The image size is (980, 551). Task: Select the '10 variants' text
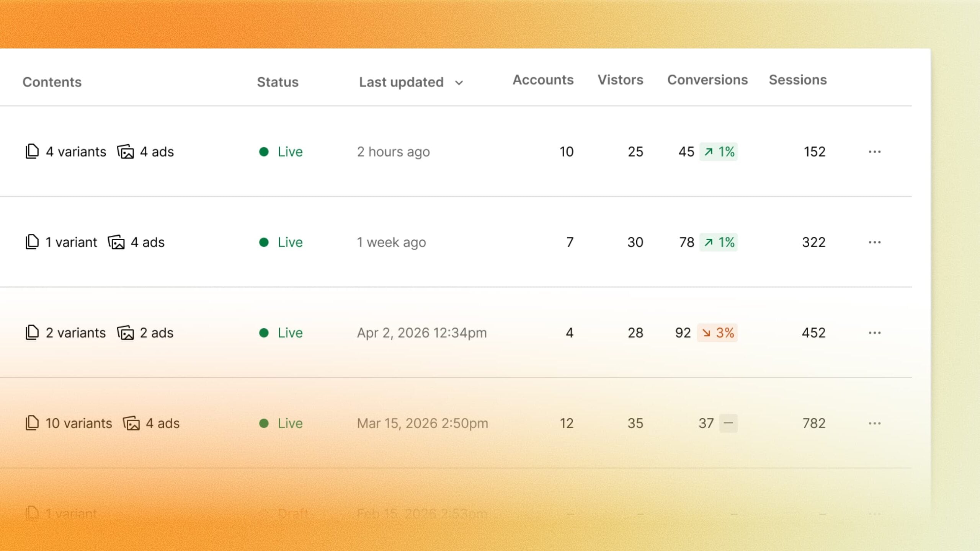coord(79,423)
